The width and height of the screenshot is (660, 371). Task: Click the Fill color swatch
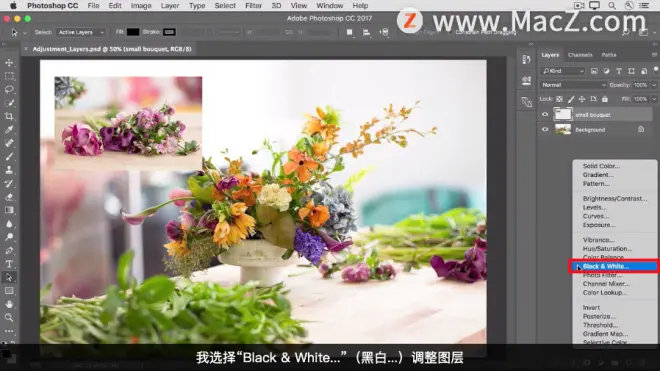[133, 32]
